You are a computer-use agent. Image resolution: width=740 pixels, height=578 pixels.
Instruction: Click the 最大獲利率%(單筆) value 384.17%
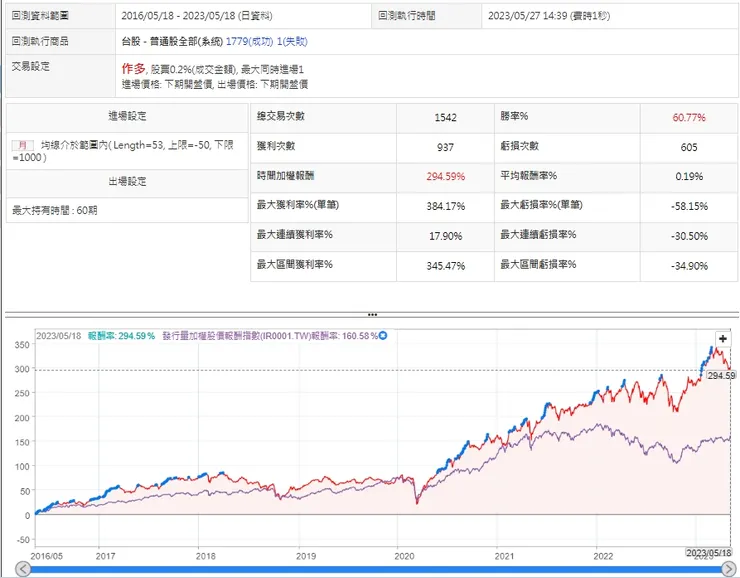coord(446,206)
